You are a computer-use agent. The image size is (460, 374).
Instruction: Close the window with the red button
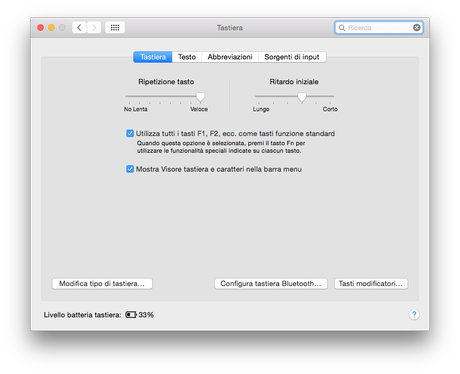pyautogui.click(x=41, y=28)
